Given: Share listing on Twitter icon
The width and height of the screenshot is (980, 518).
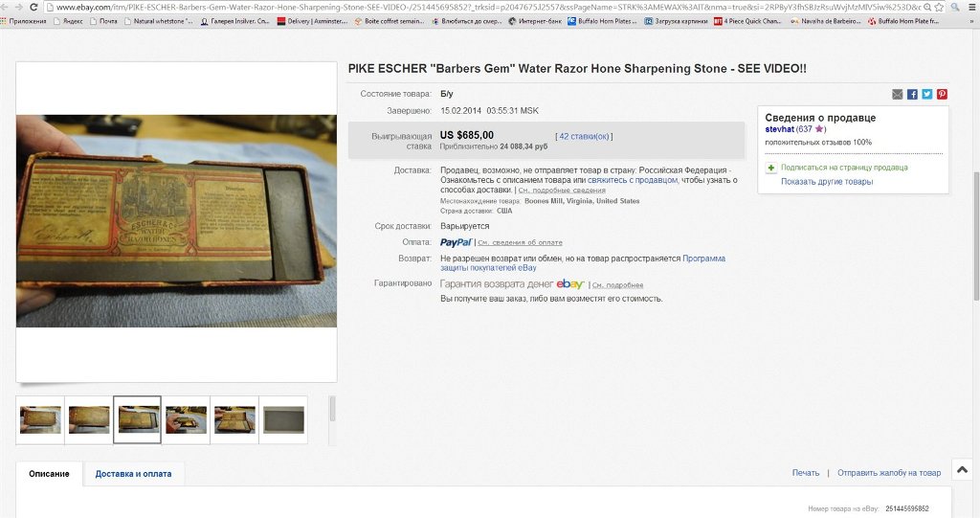Looking at the screenshot, I should pyautogui.click(x=926, y=95).
